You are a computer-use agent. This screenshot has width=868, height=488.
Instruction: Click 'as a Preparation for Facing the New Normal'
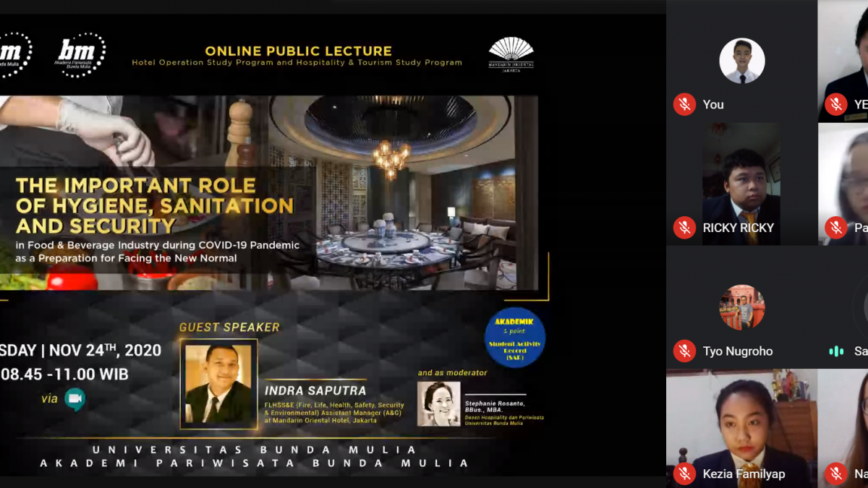[126, 258]
